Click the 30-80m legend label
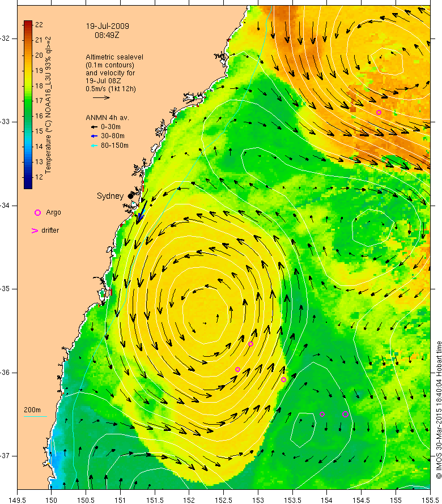442x504 pixels. coord(113,136)
